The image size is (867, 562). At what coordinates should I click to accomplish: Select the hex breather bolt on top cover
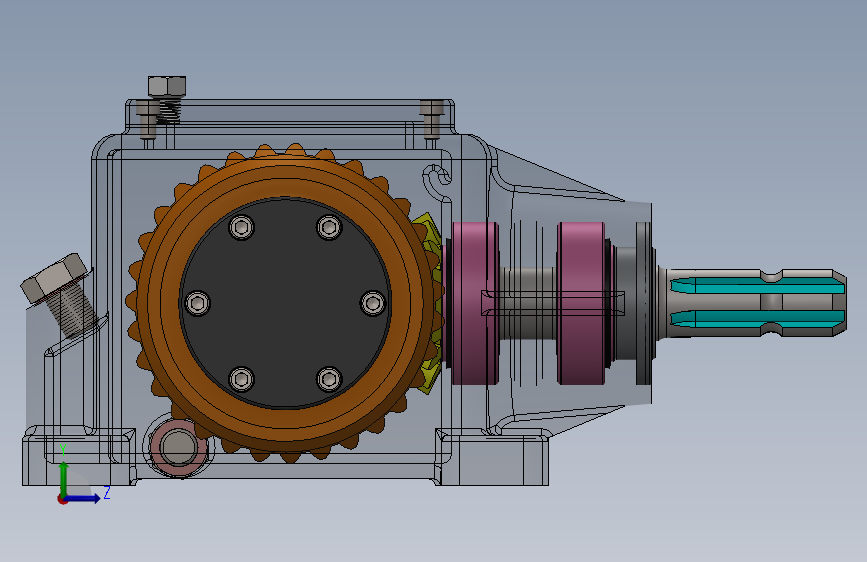pyautogui.click(x=167, y=87)
